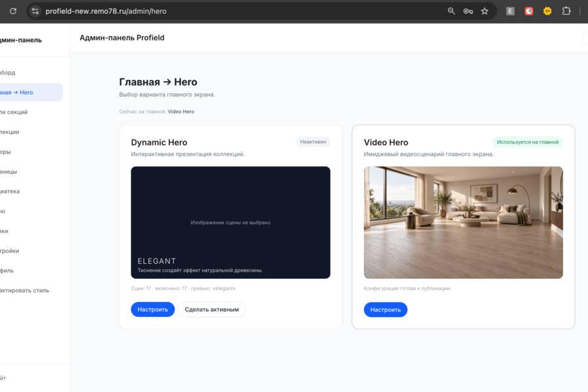This screenshot has width=588, height=392.
Task: Click the Используется на главной badge
Action: [x=528, y=142]
